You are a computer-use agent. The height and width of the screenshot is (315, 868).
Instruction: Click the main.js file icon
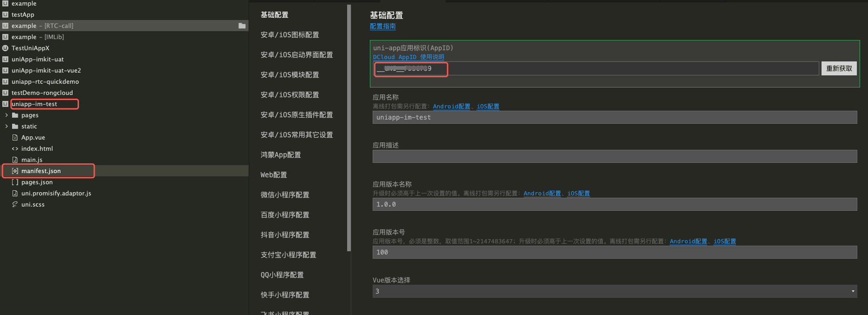(15, 160)
